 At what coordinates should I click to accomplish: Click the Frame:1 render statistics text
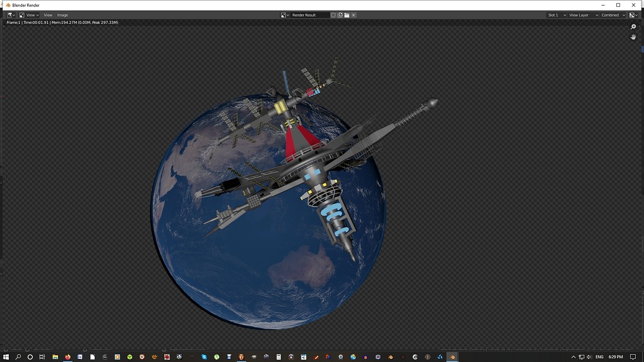pyautogui.click(x=62, y=23)
